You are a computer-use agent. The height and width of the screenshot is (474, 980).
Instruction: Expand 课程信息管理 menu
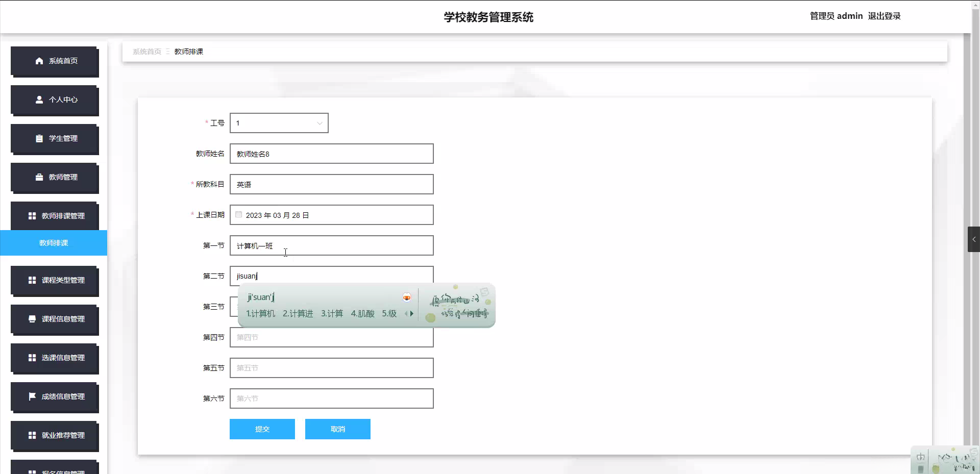coord(54,319)
